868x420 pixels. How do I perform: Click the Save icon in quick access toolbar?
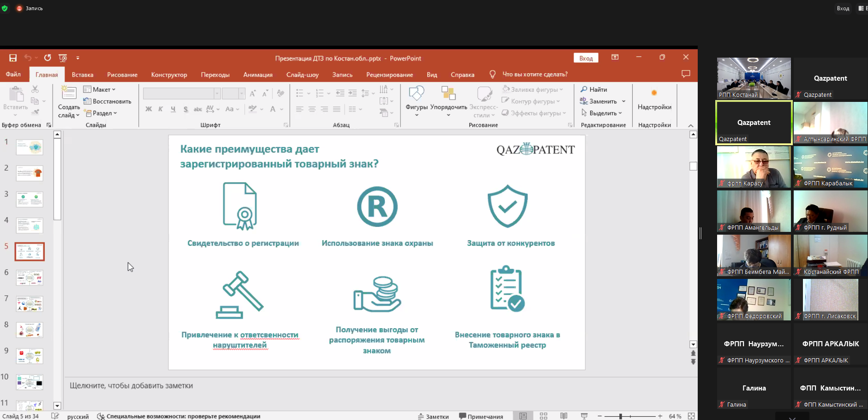point(13,58)
